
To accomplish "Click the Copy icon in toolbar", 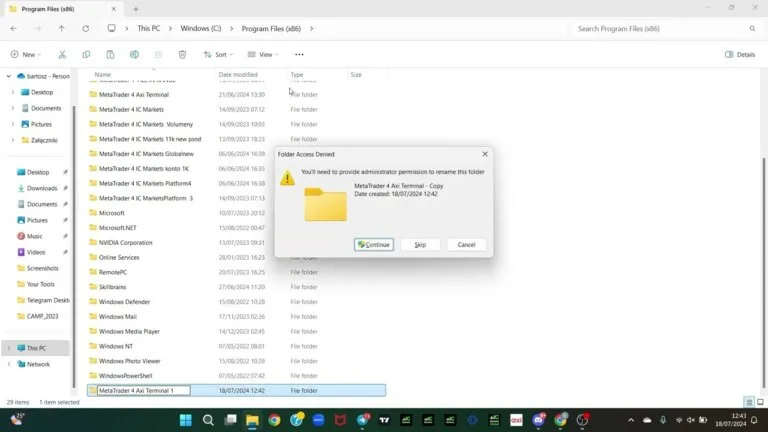I will click(x=86, y=54).
